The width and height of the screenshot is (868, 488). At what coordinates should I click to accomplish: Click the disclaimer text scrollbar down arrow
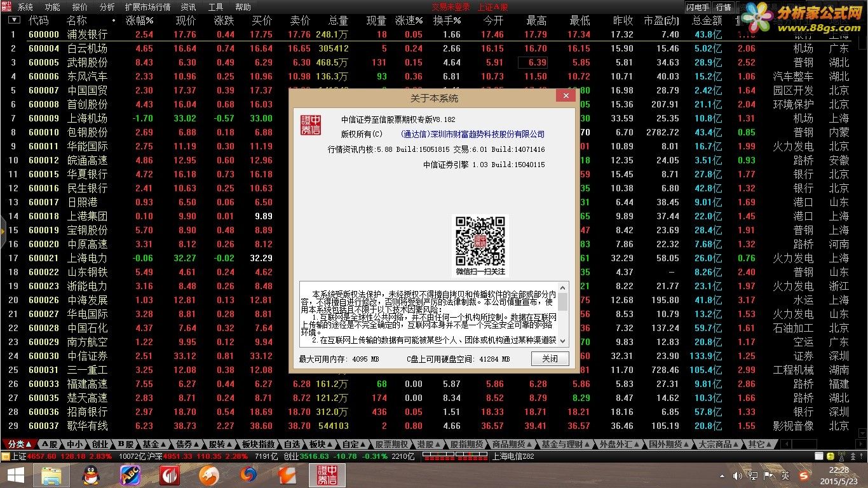click(x=563, y=342)
